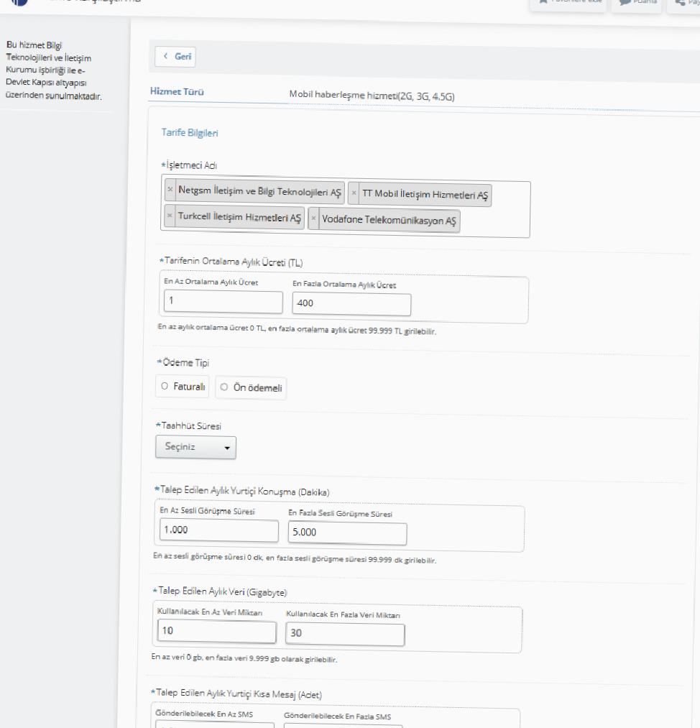This screenshot has width=700, height=728.
Task: Click the En Fazla Ortalama Aylık Ücret field
Action: [x=351, y=304]
